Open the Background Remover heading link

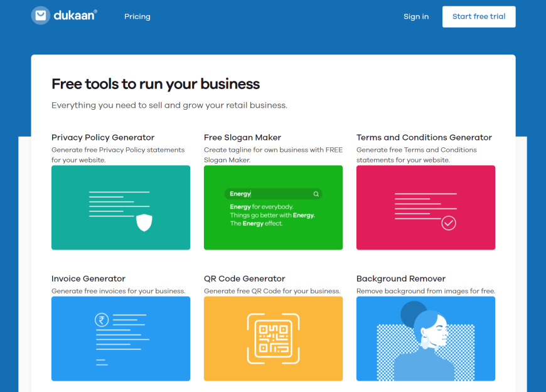point(400,278)
